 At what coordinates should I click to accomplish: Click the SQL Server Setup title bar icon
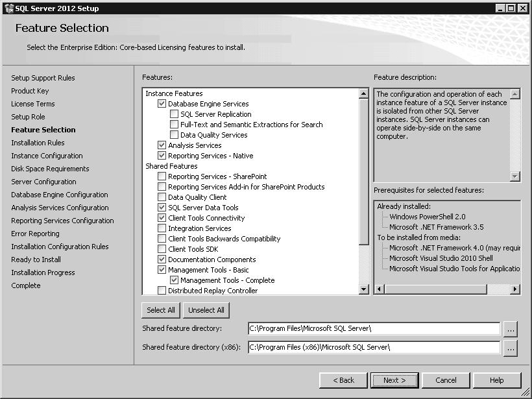pyautogui.click(x=9, y=8)
